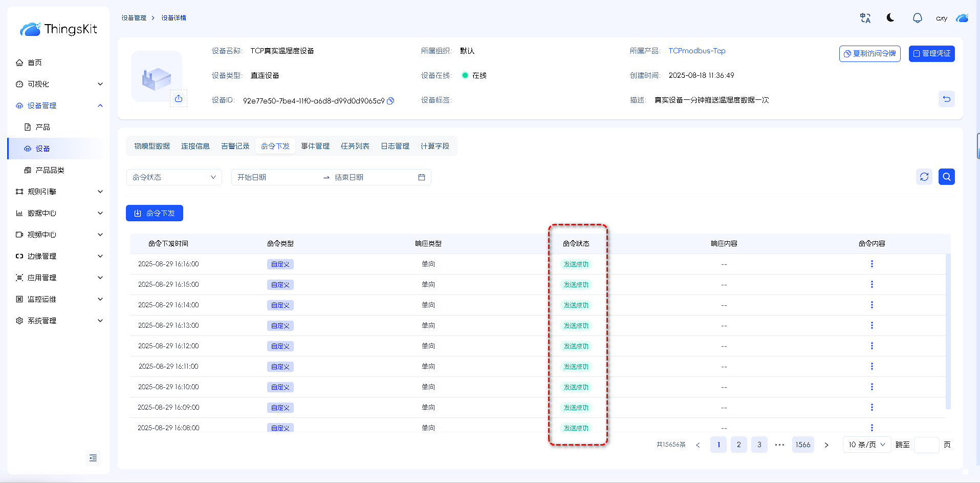980x483 pixels.
Task: Click the blue search icon button
Action: 946,177
